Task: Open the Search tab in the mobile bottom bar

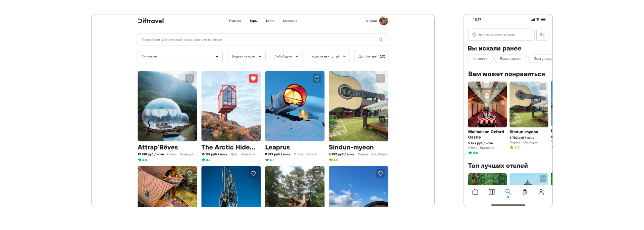Action: 508,192
